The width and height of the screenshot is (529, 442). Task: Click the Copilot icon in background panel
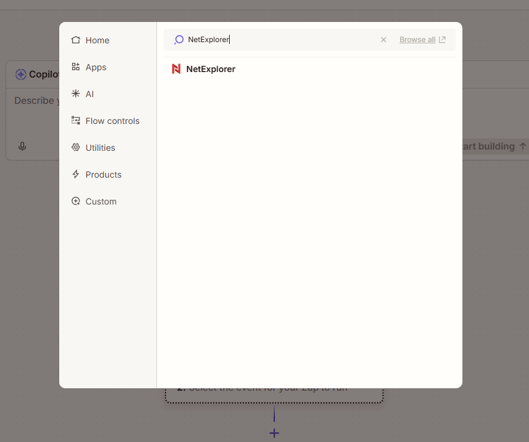click(21, 74)
